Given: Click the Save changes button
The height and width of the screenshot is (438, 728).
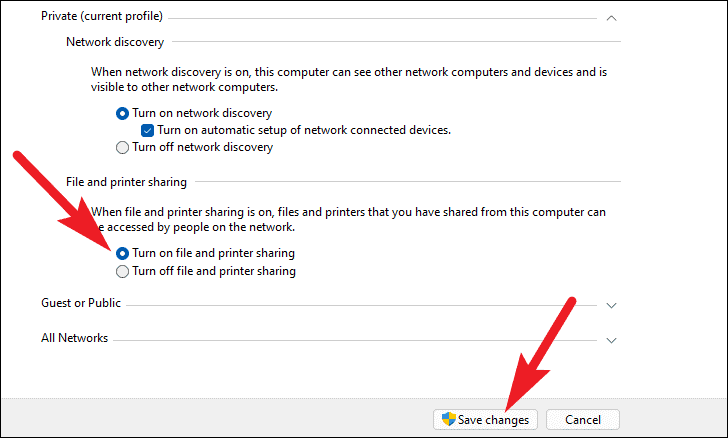Looking at the screenshot, I should (485, 419).
